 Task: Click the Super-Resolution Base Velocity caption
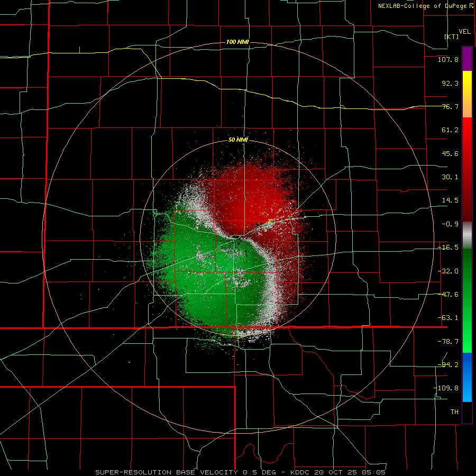coord(241,472)
